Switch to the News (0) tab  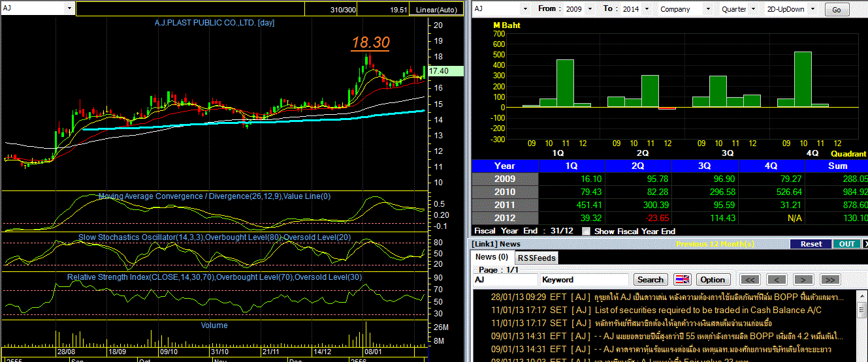[x=491, y=257]
